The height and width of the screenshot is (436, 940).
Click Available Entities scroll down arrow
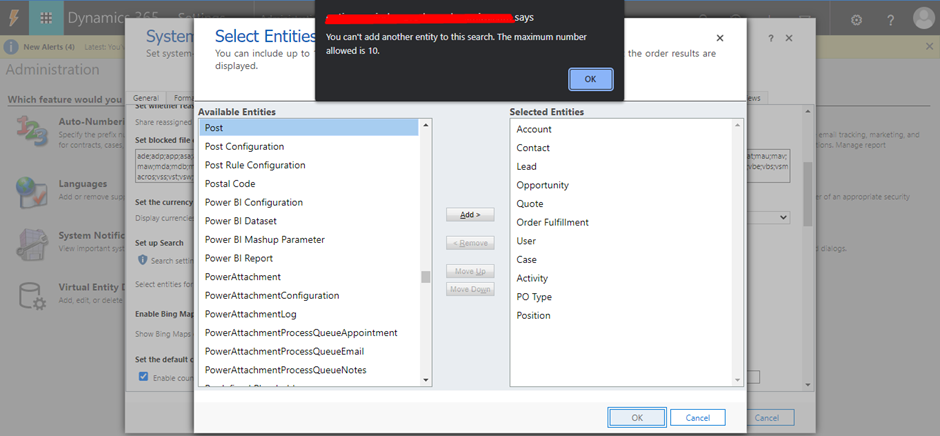[426, 380]
